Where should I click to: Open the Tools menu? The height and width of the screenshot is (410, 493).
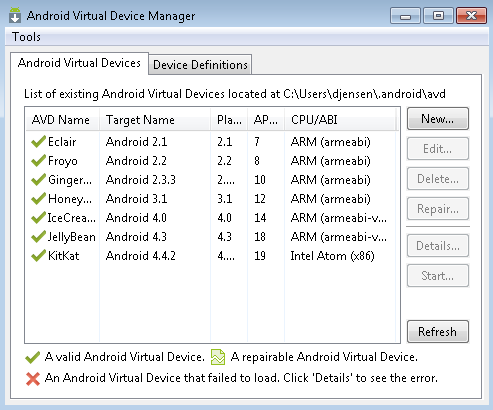click(x=26, y=37)
